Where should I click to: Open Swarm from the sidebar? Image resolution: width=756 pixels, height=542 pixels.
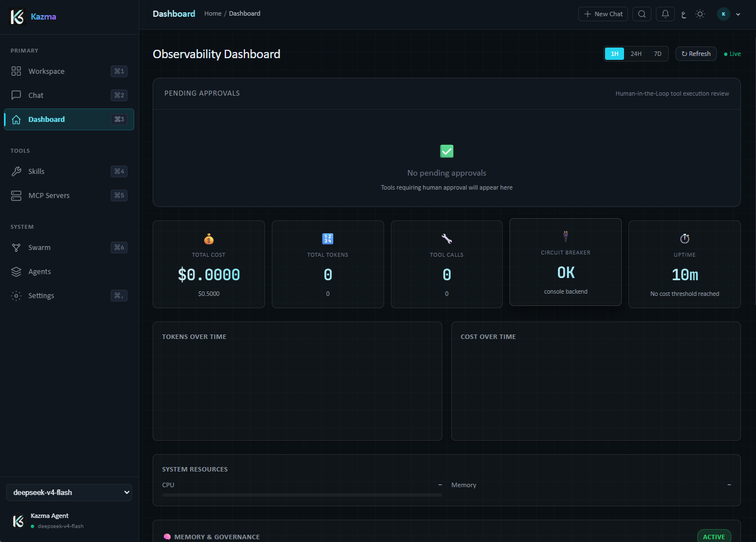(69, 247)
